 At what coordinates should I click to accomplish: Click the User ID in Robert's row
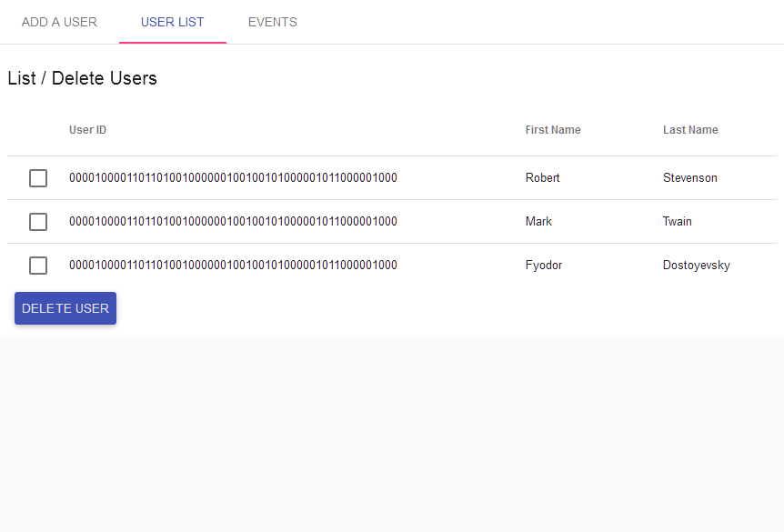pyautogui.click(x=233, y=178)
